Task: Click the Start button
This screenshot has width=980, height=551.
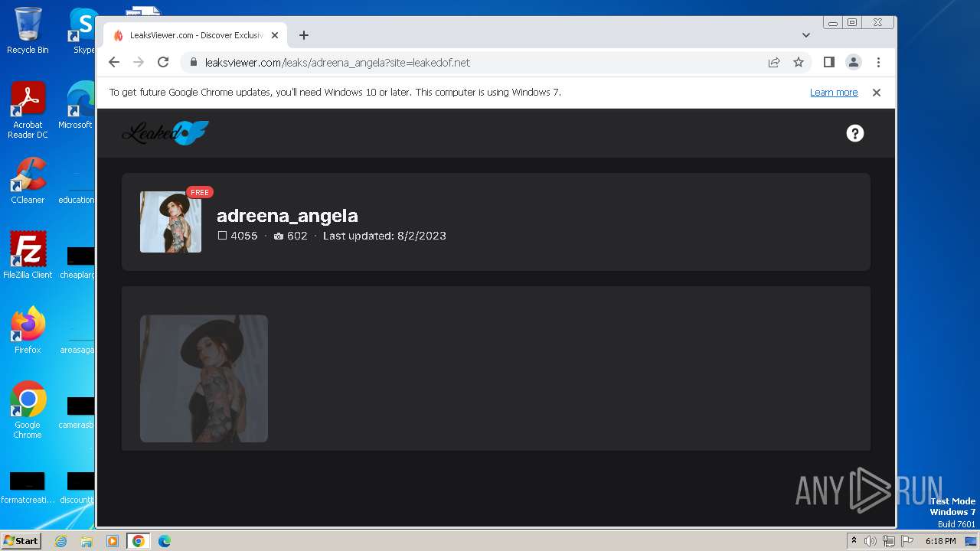Action: (21, 540)
